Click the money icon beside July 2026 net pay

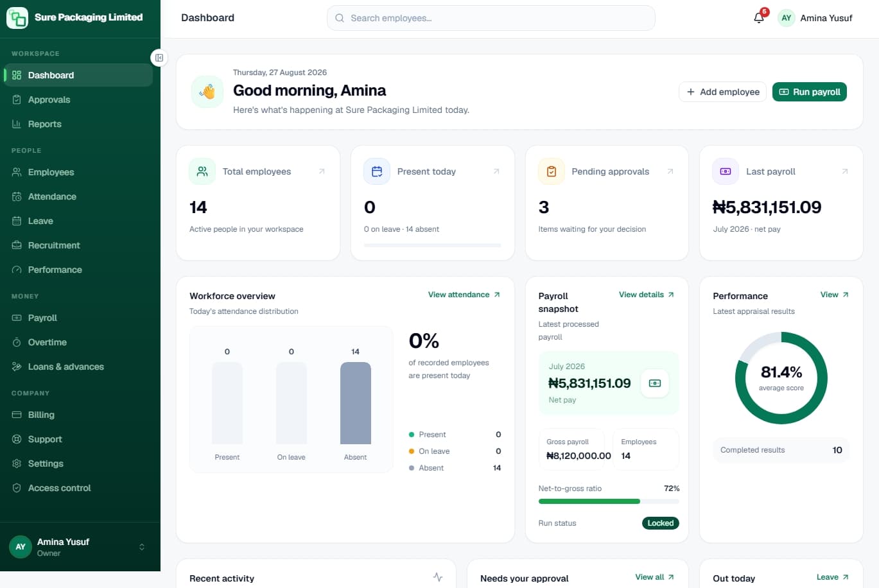pyautogui.click(x=655, y=383)
